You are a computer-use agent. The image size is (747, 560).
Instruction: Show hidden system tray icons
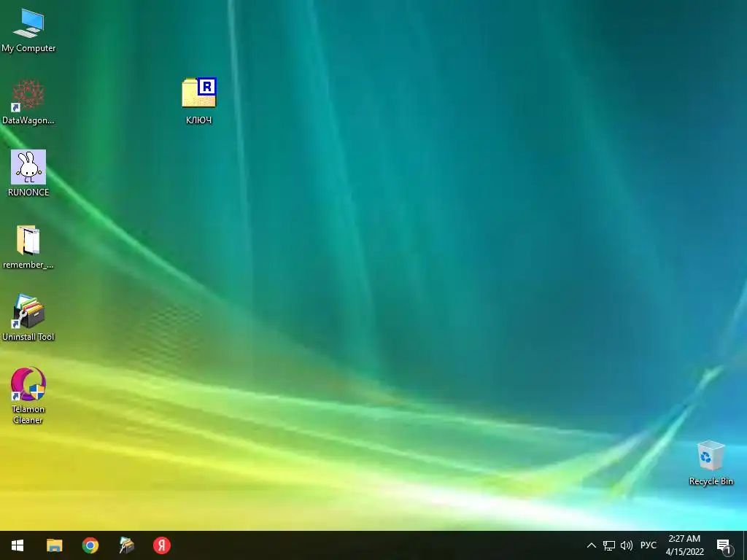591,545
